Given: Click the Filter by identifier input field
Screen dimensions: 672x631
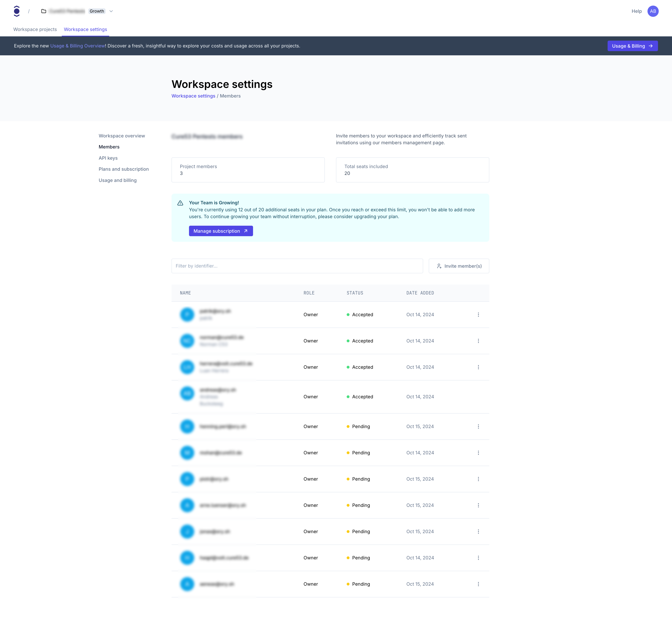Looking at the screenshot, I should 297,266.
